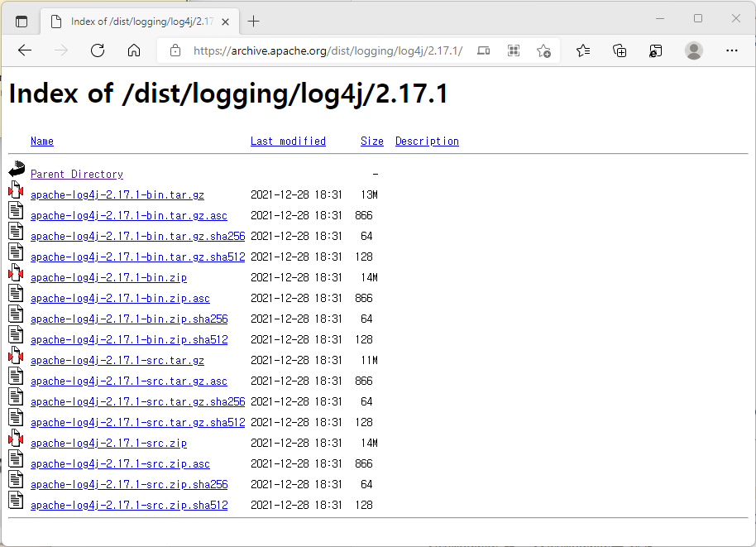Open apache-log4j-2.17.1-src.tar.gz.sha256 checksum
The image size is (756, 547).
tap(137, 402)
